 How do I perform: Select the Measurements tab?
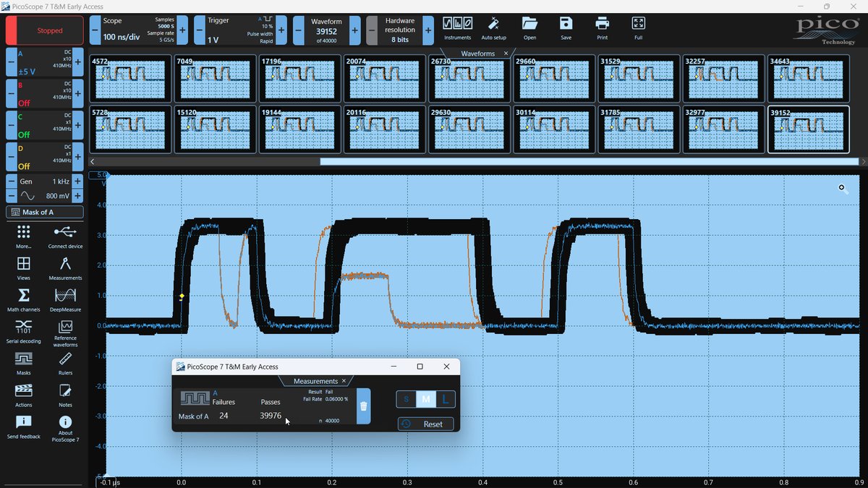(x=315, y=381)
